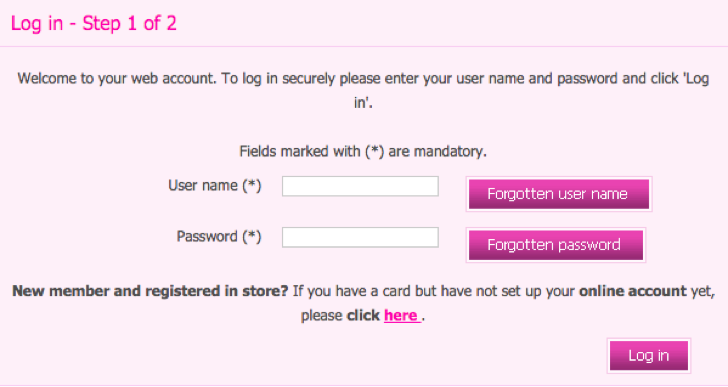Click the asterisk marker beside User name
The image size is (728, 387).
(252, 186)
